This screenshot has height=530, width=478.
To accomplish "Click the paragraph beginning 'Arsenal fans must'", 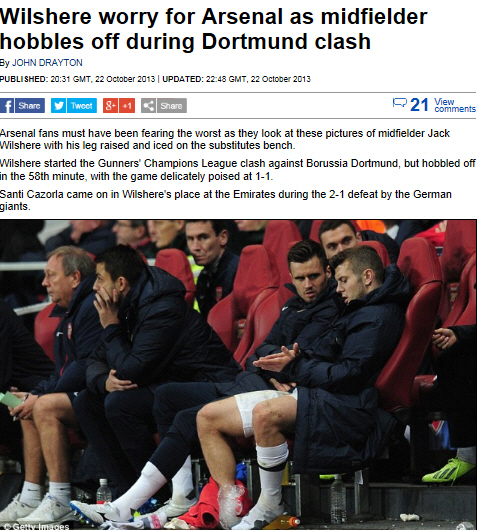I will tap(225, 139).
